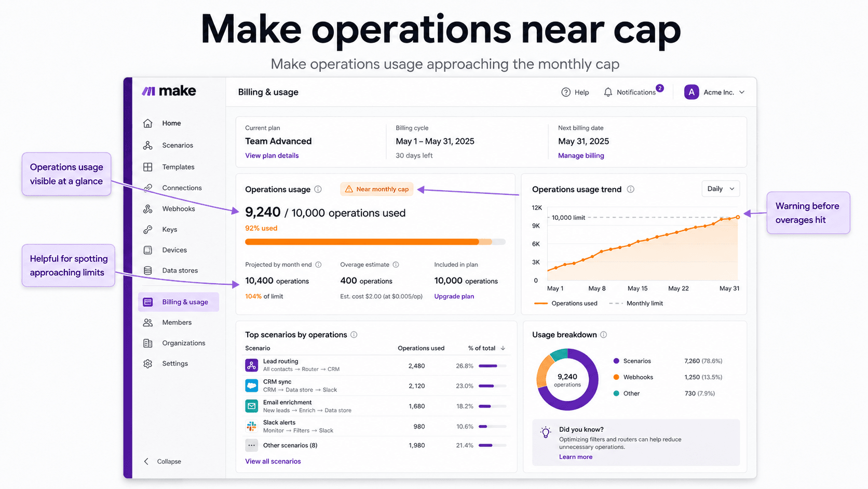868x489 pixels.
Task: Click the Upgrade plan link
Action: (x=454, y=296)
